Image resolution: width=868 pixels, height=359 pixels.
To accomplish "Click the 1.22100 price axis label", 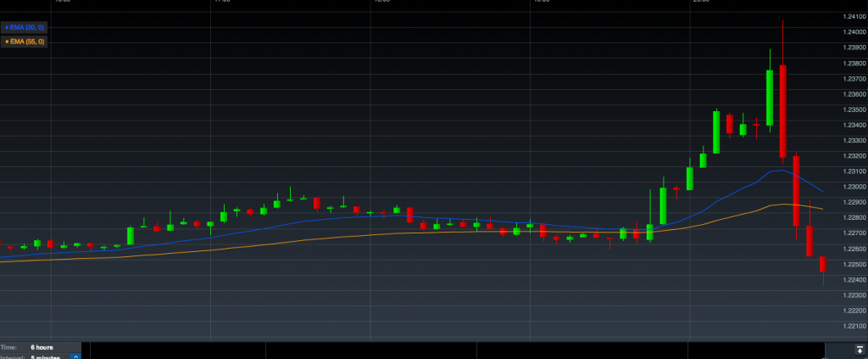I will (x=849, y=326).
